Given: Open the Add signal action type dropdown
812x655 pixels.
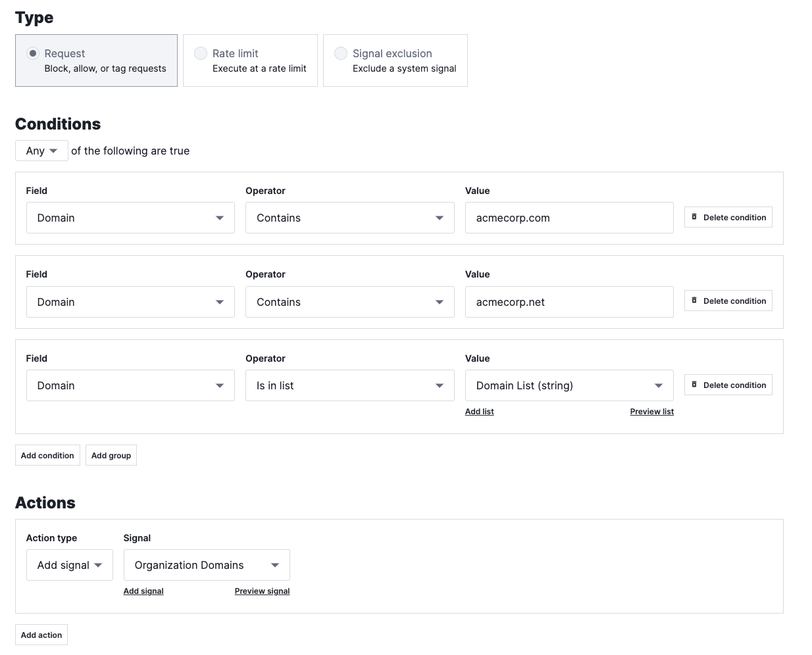Looking at the screenshot, I should (x=69, y=564).
